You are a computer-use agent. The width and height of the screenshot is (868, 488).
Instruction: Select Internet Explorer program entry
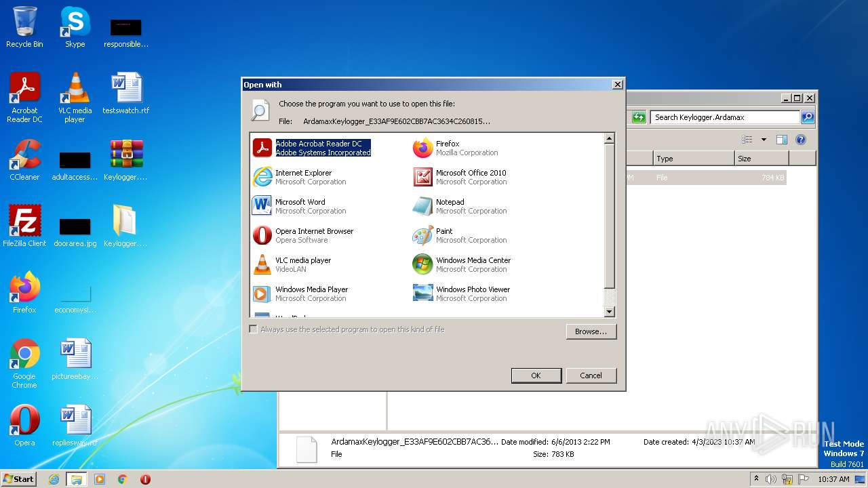tap(299, 177)
